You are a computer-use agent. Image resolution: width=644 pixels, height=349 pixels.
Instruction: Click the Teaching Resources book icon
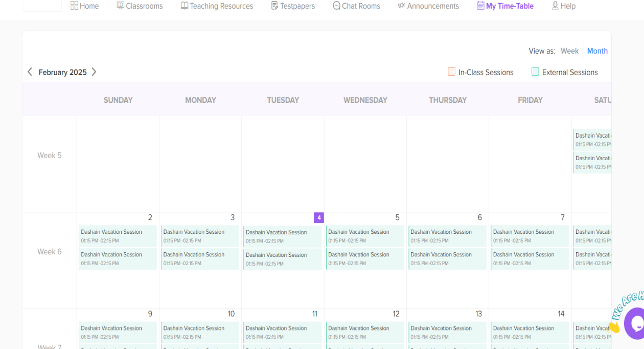[185, 6]
